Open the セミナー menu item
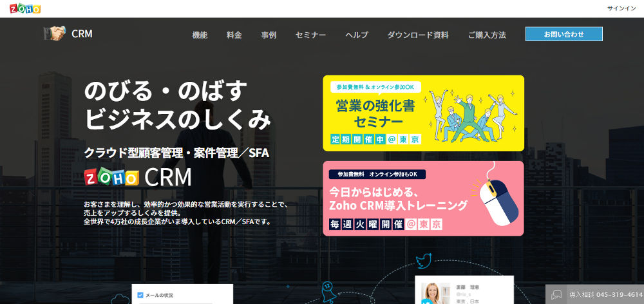 (310, 35)
